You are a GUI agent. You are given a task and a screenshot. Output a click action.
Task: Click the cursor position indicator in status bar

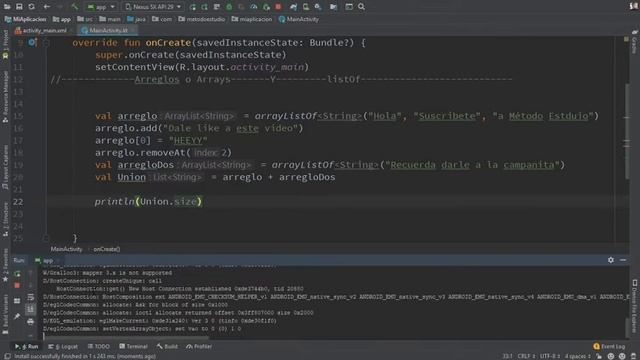click(x=507, y=356)
